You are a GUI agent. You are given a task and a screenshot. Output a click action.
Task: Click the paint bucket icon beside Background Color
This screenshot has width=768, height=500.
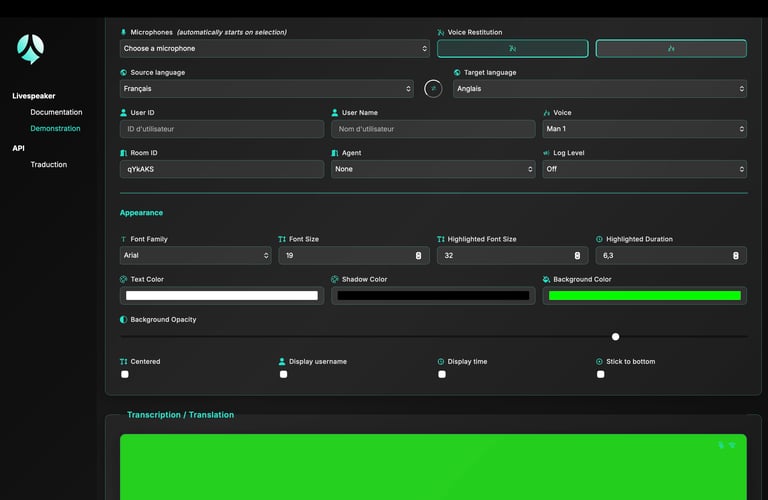coord(547,279)
